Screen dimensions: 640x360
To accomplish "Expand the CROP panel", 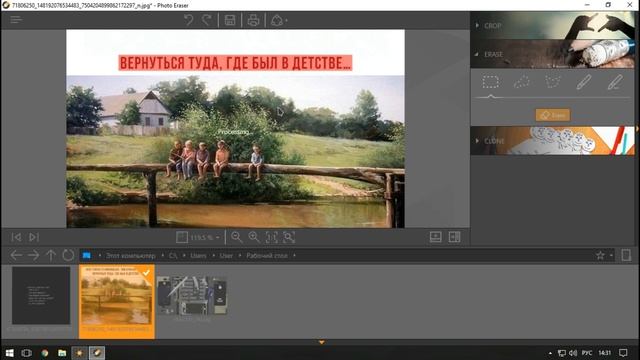I will tap(552, 25).
